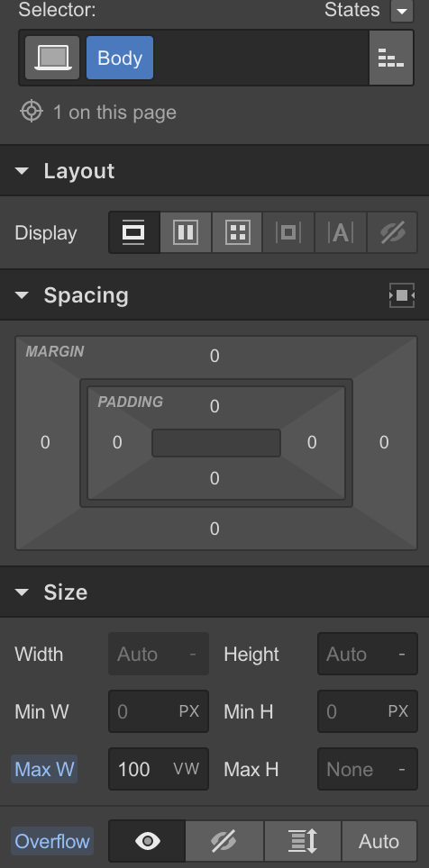The width and height of the screenshot is (429, 868).
Task: Collapse the Layout section
Action: pyautogui.click(x=22, y=171)
